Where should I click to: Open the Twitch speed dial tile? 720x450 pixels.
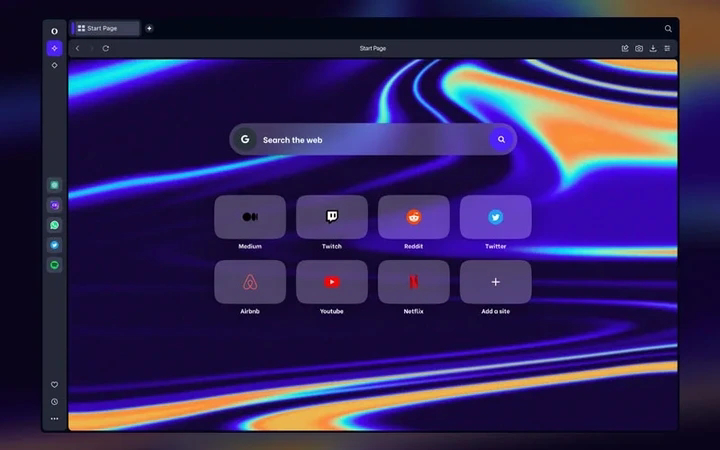coord(332,217)
